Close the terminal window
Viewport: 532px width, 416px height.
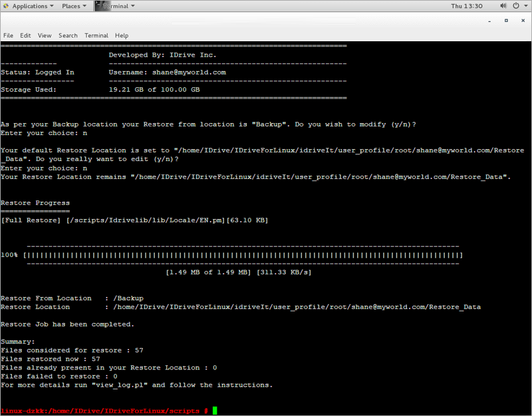point(523,21)
